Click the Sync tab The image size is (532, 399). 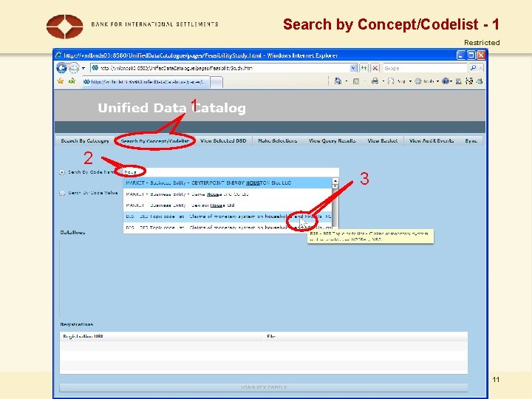pos(471,141)
